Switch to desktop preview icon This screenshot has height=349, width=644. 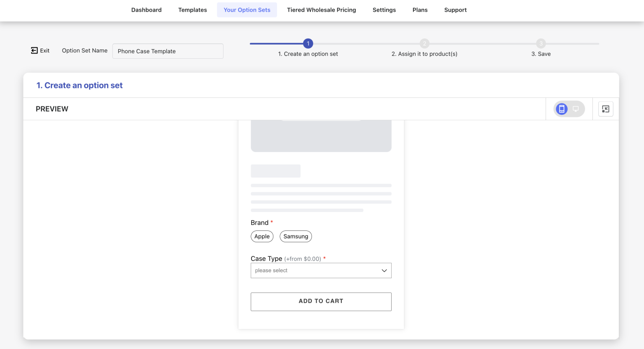575,109
